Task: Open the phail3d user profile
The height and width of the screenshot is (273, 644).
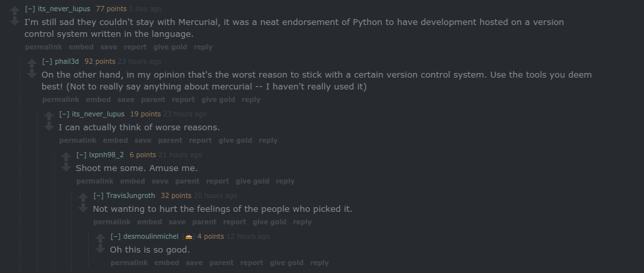Action: 67,61
